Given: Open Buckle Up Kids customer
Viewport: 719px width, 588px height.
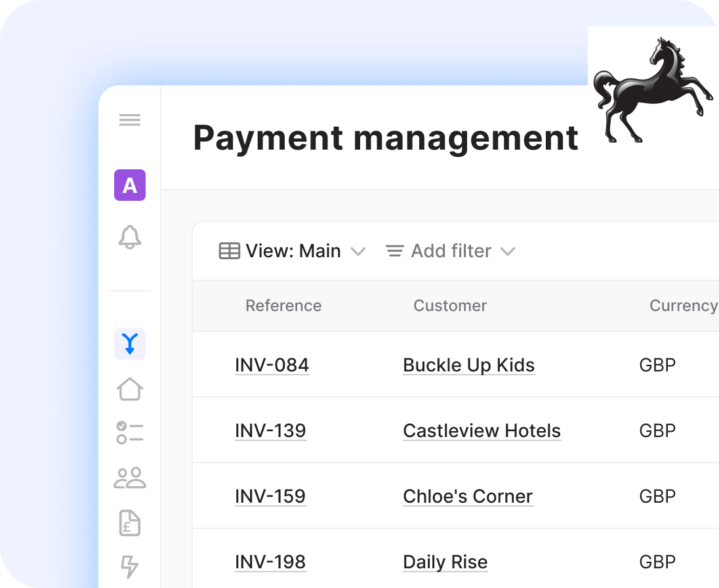Looking at the screenshot, I should [x=468, y=365].
